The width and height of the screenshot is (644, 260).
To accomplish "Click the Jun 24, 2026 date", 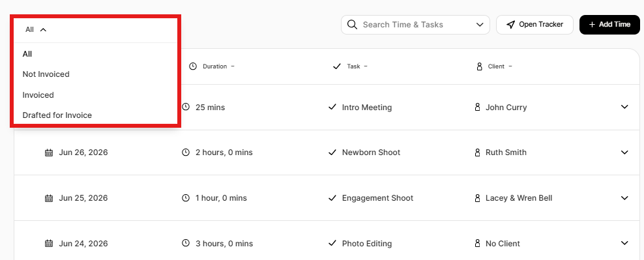I will click(83, 244).
